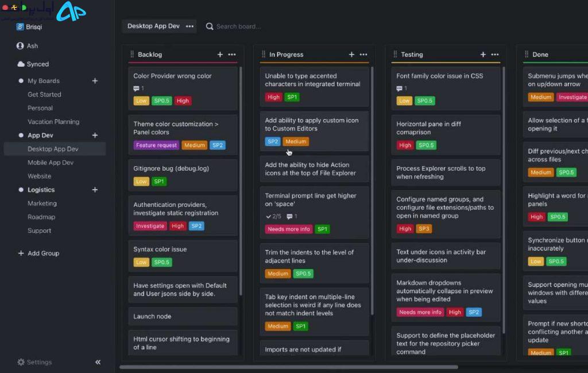
Task: Open Configure named groups card
Action: pyautogui.click(x=446, y=214)
